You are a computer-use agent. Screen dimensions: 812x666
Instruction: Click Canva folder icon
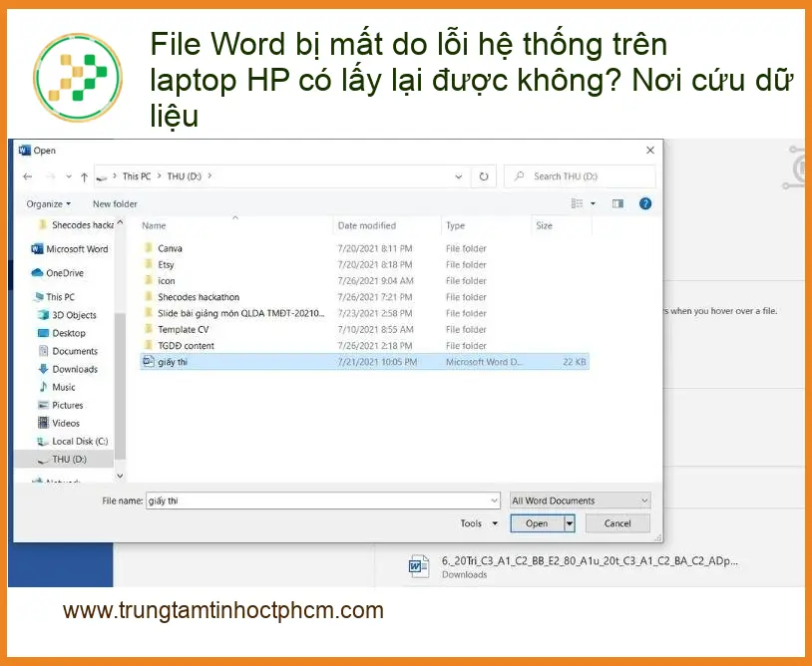(x=149, y=248)
